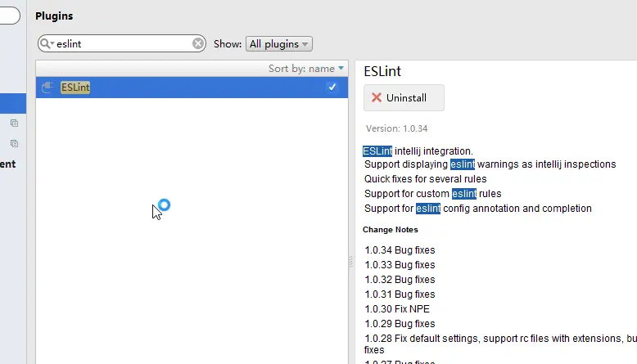Clear the eslint search text
This screenshot has width=637, height=364.
pos(198,43)
